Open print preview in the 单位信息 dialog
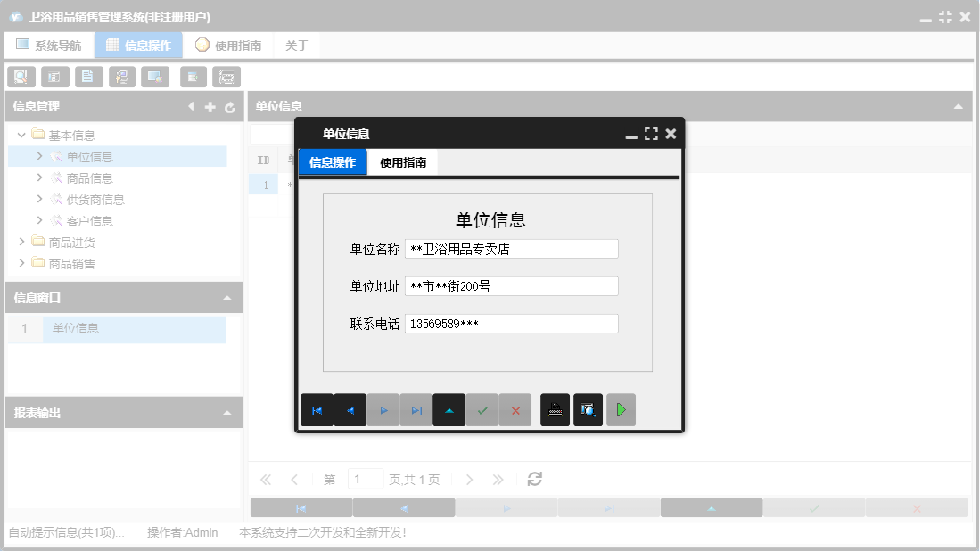The image size is (980, 551). pos(588,410)
